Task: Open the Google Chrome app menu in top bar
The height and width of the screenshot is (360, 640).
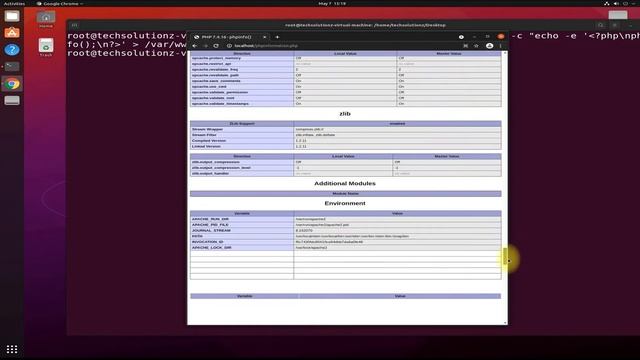Action: [x=60, y=3]
